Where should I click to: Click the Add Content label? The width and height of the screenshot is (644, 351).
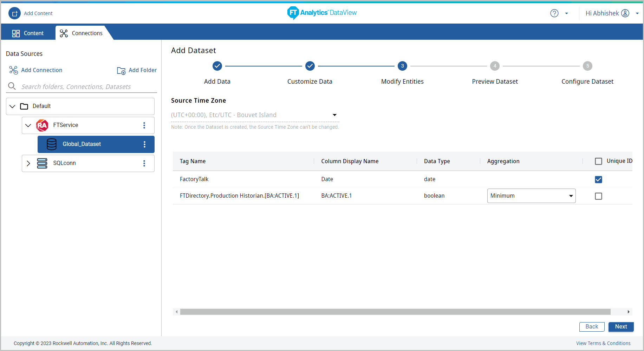click(38, 13)
